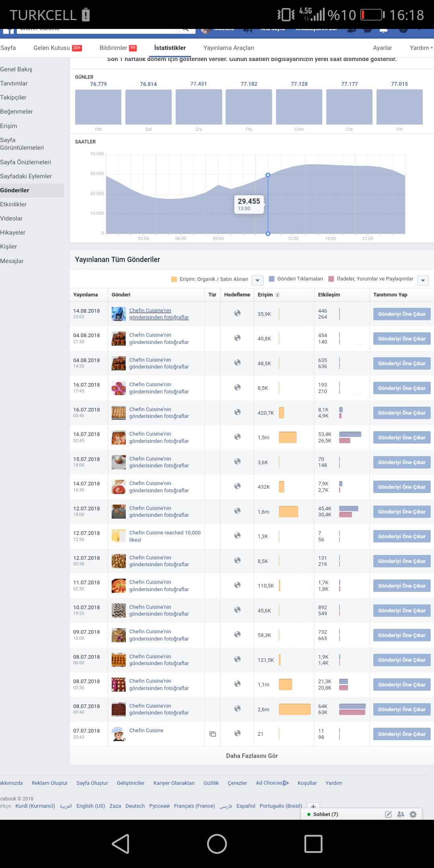434x868 pixels.
Task: Open Takipçiler in the sidebar
Action: pos(13,97)
